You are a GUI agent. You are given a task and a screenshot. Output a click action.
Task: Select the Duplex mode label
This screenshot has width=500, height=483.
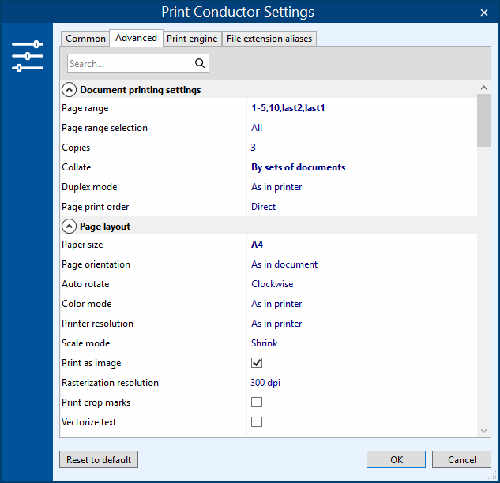[x=89, y=187]
